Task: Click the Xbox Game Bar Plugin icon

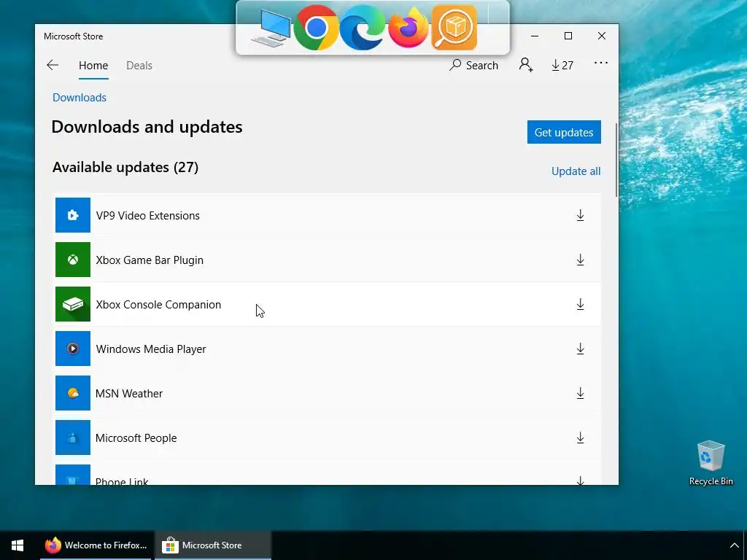Action: pyautogui.click(x=73, y=260)
